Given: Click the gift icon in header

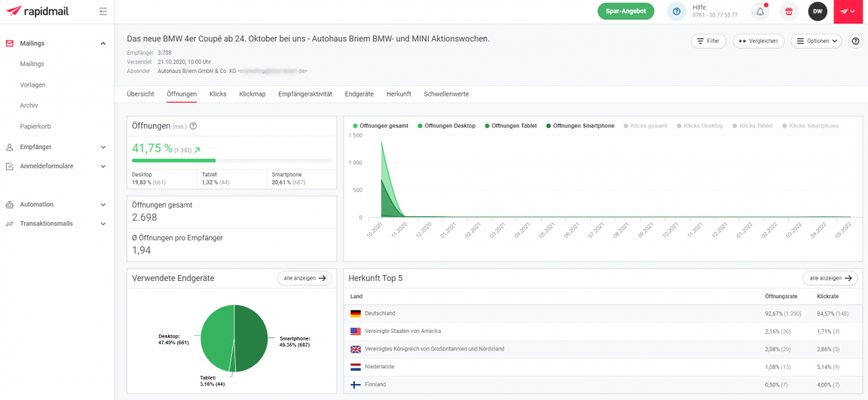Looking at the screenshot, I should click(789, 11).
